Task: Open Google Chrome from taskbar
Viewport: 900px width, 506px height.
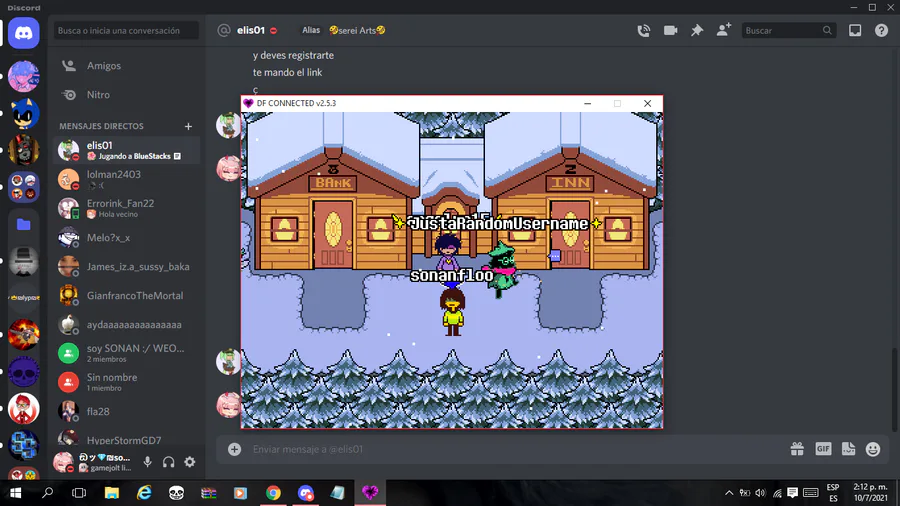Action: point(273,493)
